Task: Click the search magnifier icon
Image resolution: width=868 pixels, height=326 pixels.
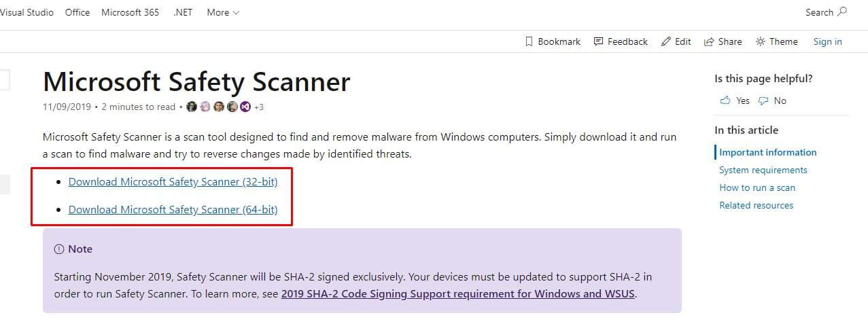Action: [x=843, y=12]
